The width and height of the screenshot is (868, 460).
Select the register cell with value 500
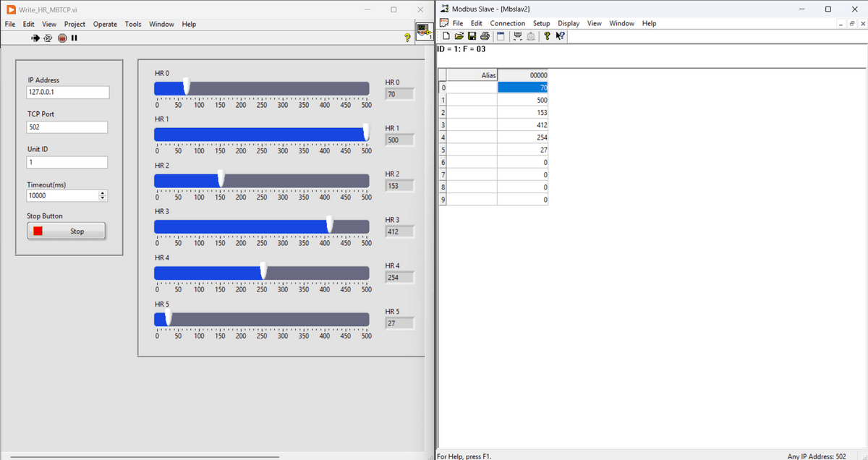pos(523,100)
